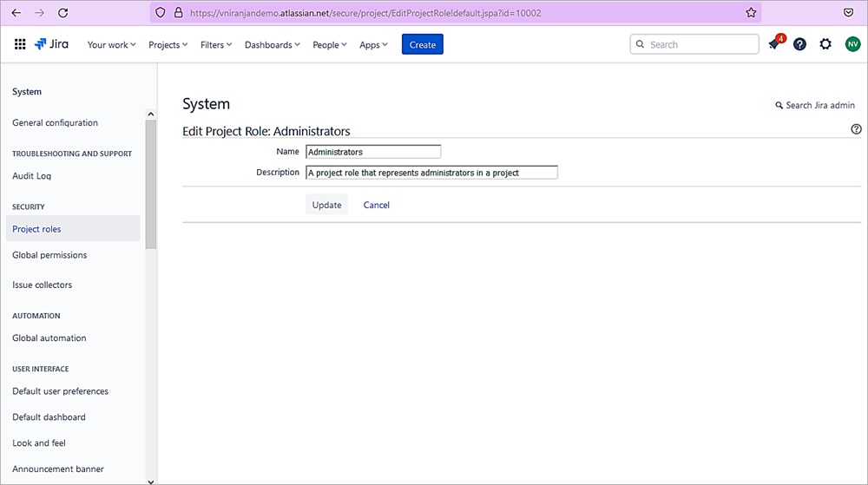The width and height of the screenshot is (868, 485).
Task: Open the Help question mark icon
Action: pos(799,44)
